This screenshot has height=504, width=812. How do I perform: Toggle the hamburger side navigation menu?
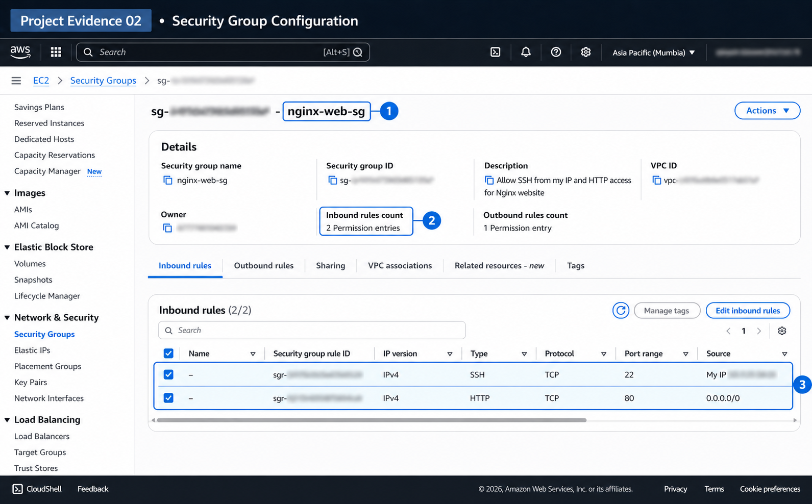pyautogui.click(x=16, y=81)
